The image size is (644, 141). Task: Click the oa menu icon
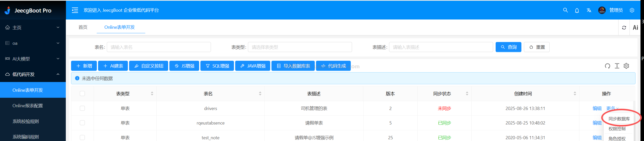click(8, 43)
